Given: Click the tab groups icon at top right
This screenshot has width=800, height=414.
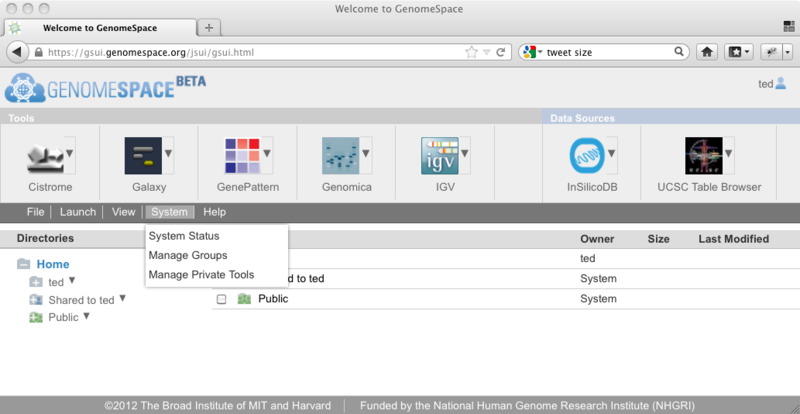Looking at the screenshot, I should point(789,26).
